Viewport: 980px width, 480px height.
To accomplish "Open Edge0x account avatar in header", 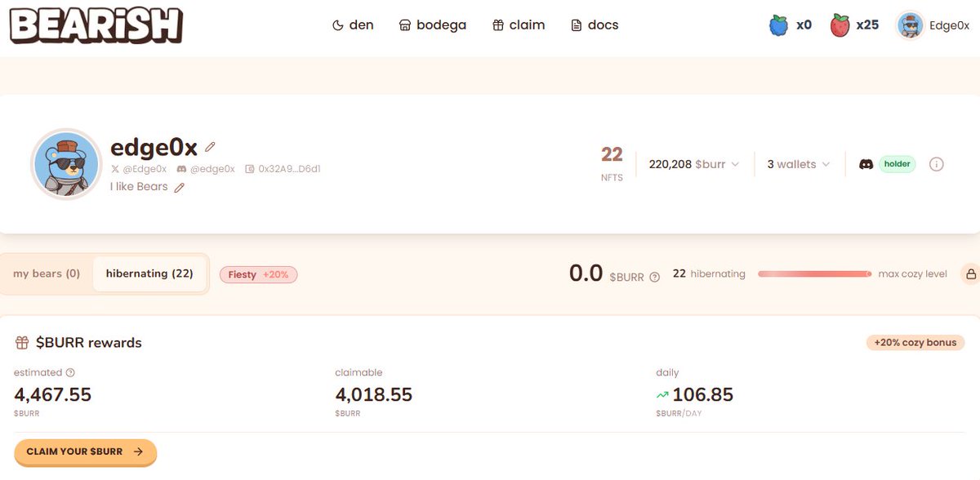I will click(910, 25).
